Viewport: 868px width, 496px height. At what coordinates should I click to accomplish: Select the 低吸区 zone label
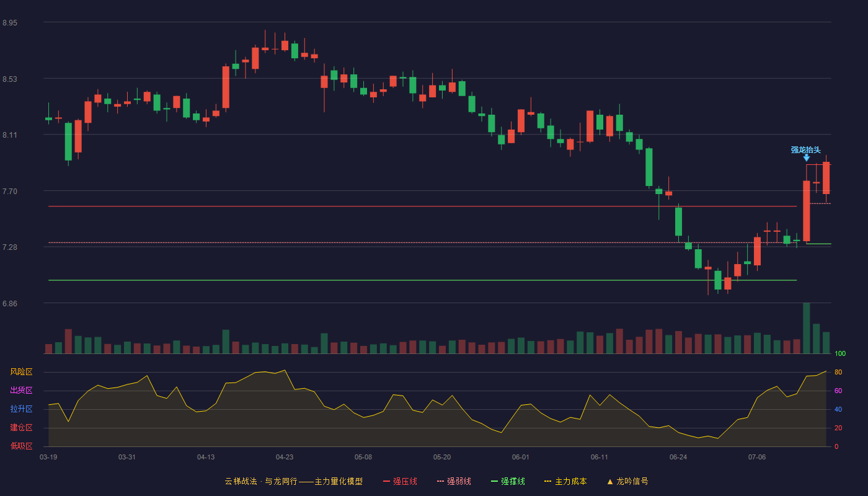point(21,446)
